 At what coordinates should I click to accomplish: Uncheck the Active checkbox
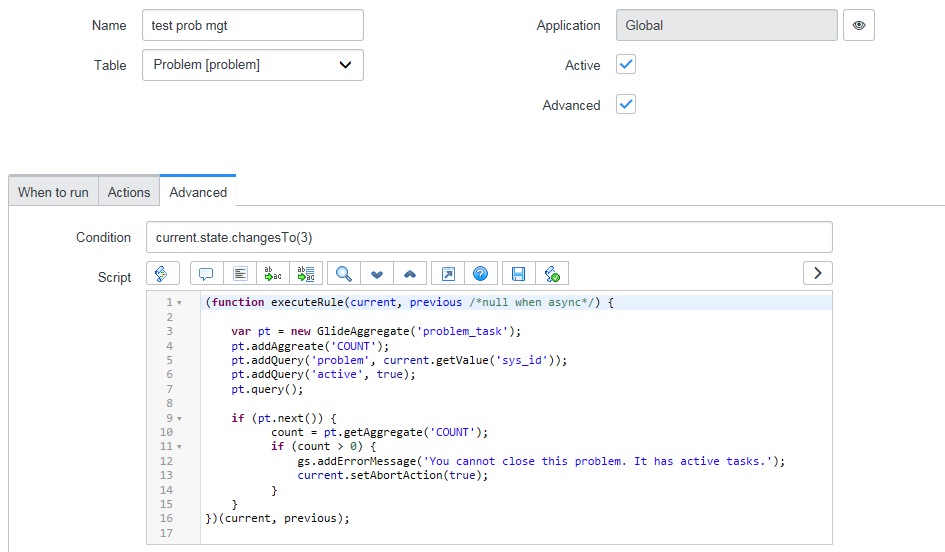626,64
